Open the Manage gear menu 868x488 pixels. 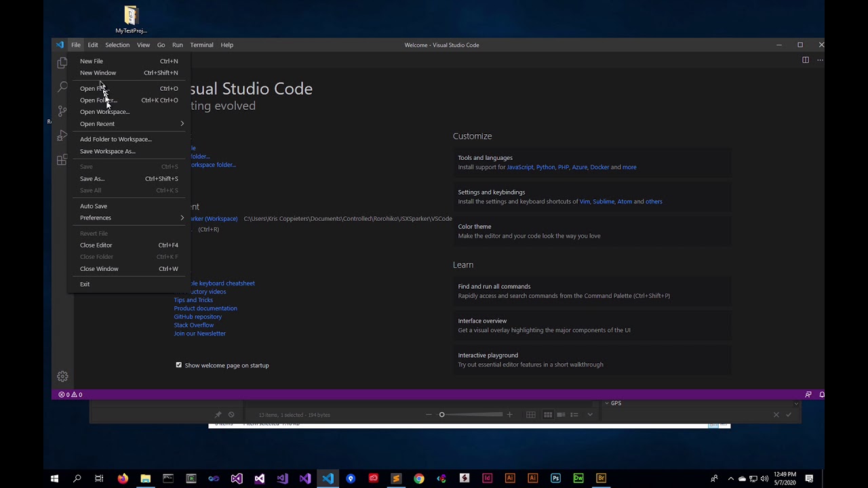pyautogui.click(x=62, y=376)
